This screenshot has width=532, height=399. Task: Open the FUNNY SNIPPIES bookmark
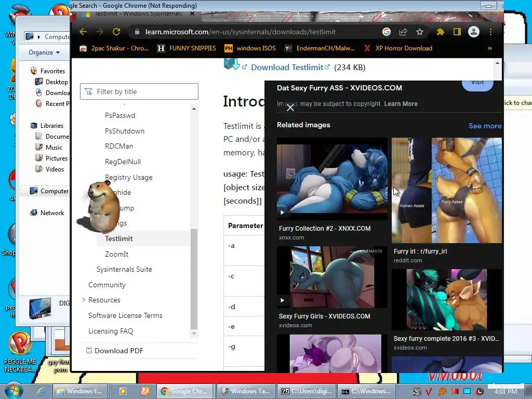(x=187, y=48)
